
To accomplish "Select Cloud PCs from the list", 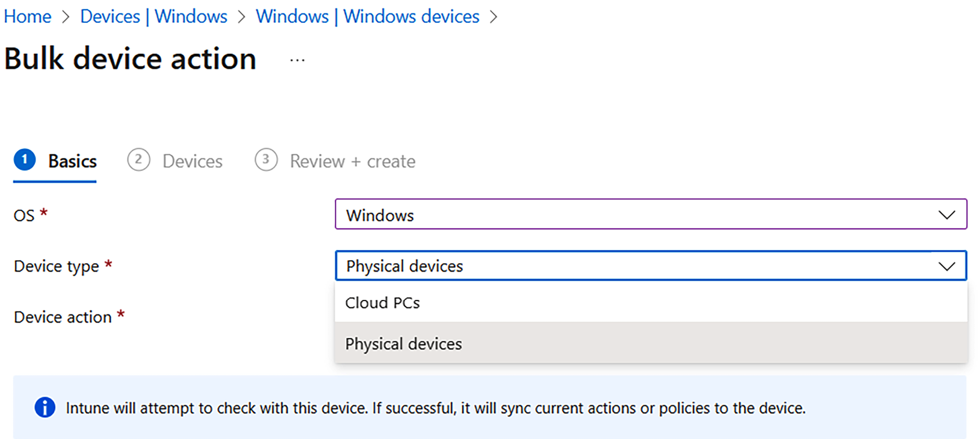I will 383,303.
